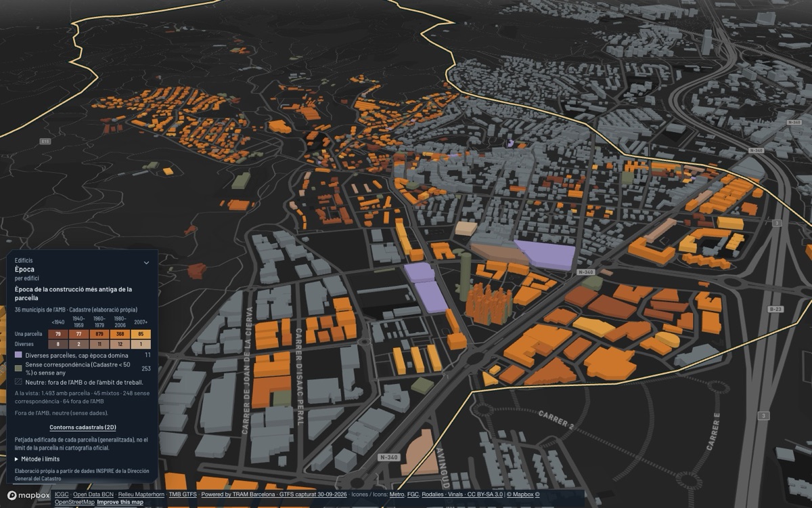Select Una parcel·la 1980-2006 swatch (368)

pos(120,334)
